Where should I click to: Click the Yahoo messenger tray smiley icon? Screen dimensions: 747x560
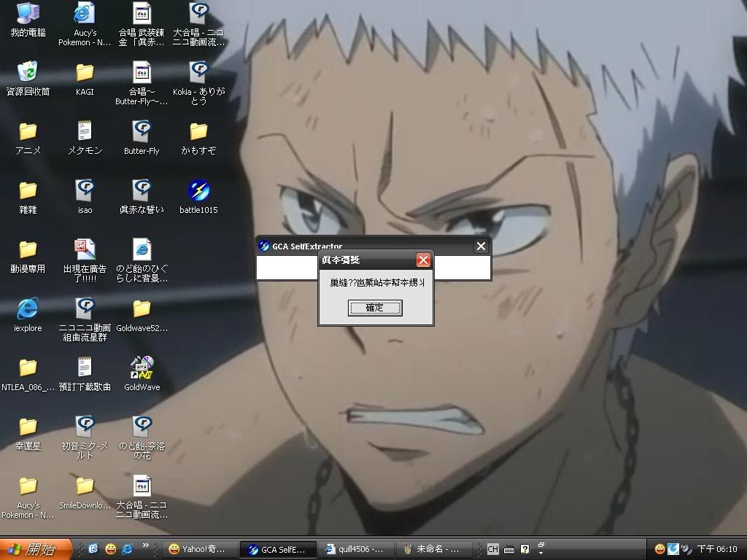coord(659,549)
